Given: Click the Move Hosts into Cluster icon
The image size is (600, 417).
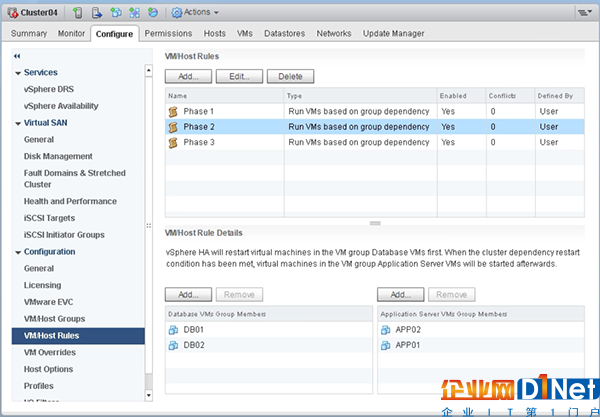Looking at the screenshot, I should pos(97,13).
